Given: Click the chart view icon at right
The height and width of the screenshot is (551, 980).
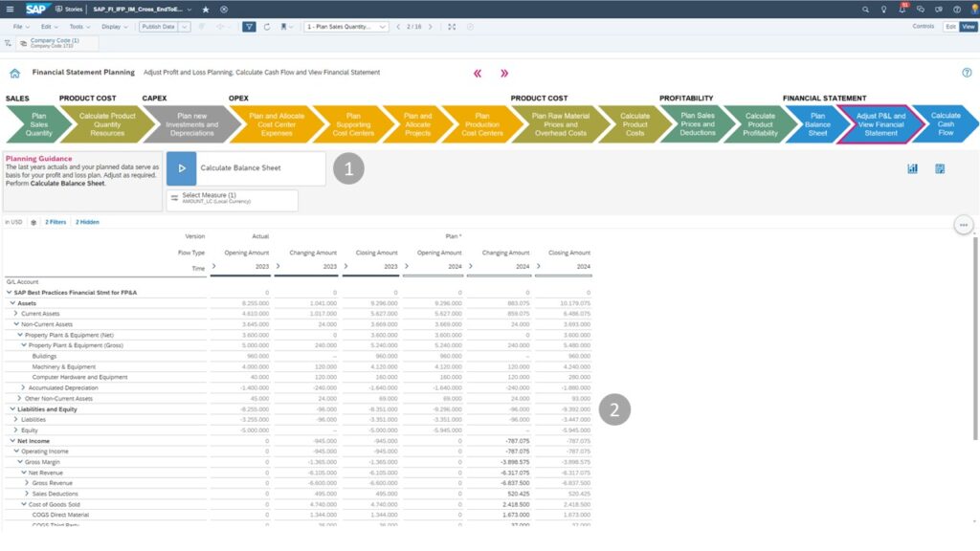Looking at the screenshot, I should coord(912,168).
